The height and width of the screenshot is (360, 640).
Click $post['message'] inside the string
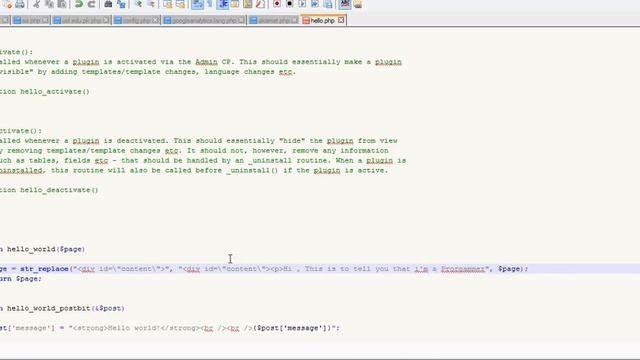pyautogui.click(x=295, y=328)
